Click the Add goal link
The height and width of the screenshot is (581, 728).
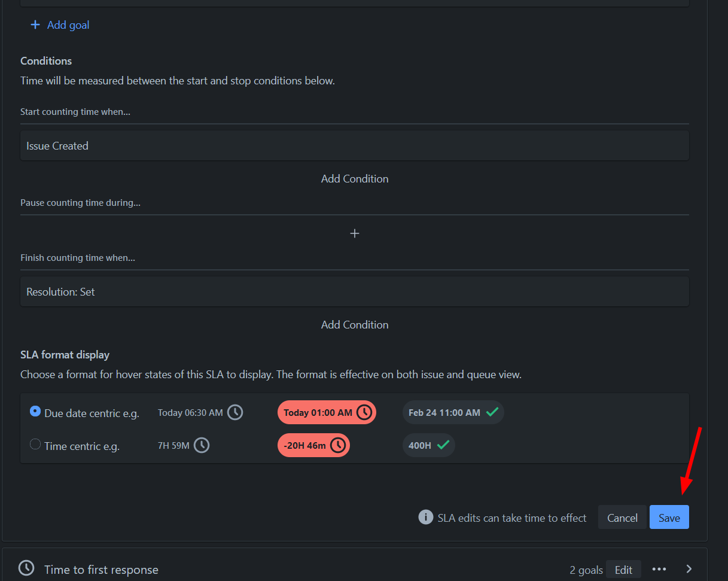(68, 25)
